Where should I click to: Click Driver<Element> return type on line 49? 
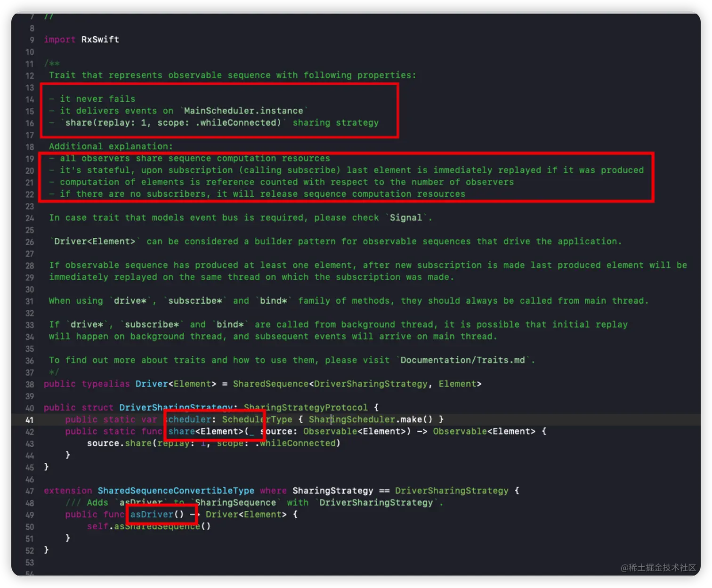pyautogui.click(x=246, y=515)
